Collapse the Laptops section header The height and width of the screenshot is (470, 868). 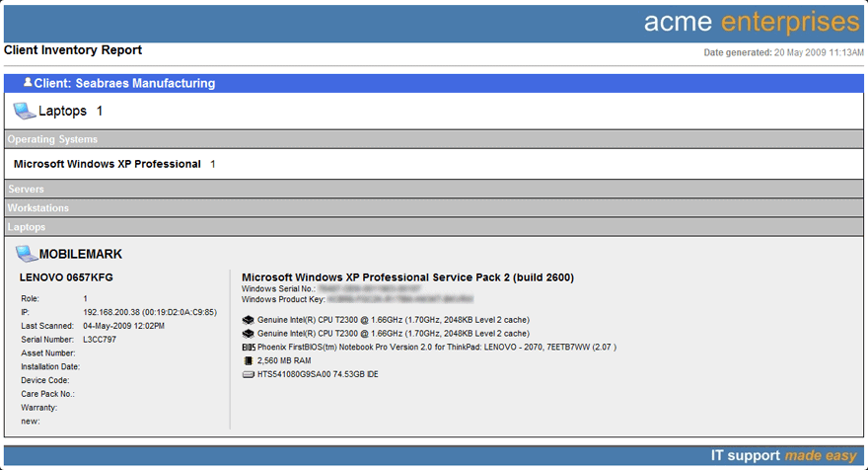coord(433,227)
